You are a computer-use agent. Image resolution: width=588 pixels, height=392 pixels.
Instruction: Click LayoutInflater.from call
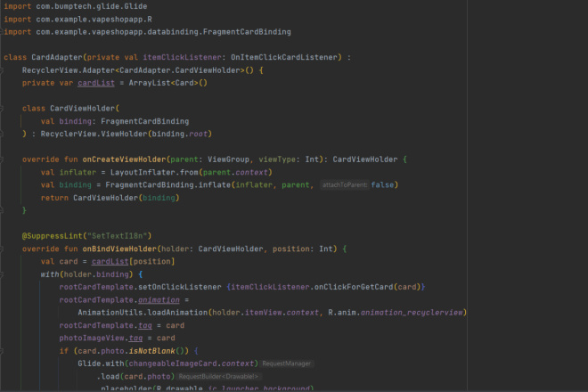point(154,172)
